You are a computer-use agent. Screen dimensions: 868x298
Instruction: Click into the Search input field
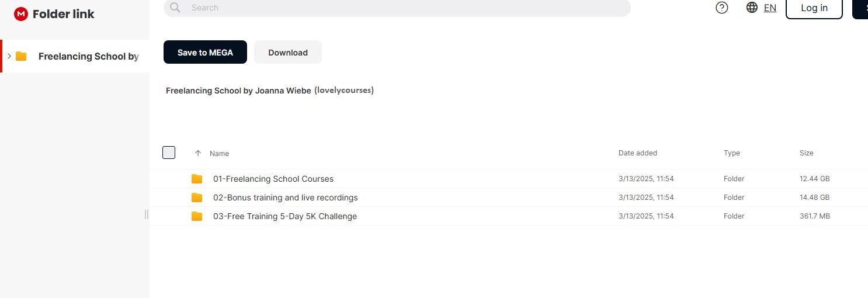point(403,8)
